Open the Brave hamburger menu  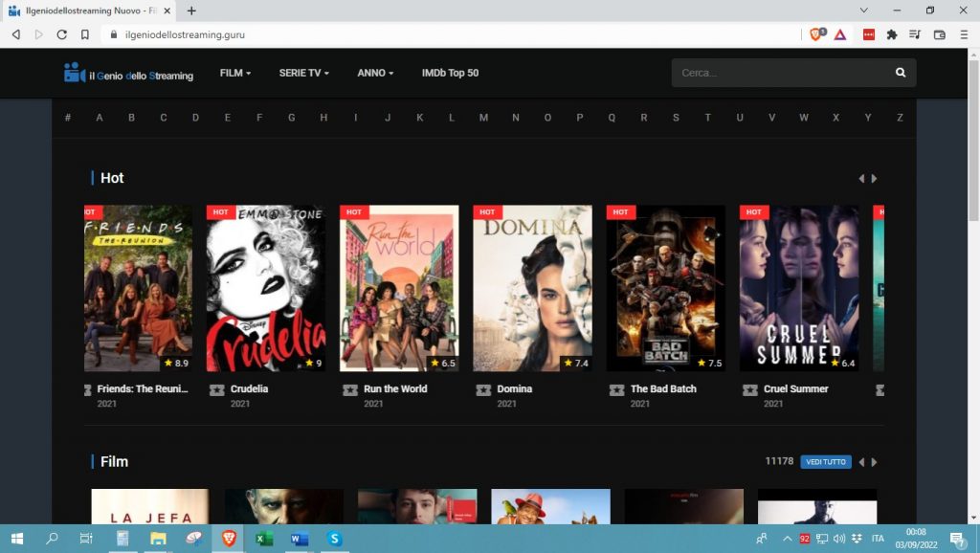(966, 34)
